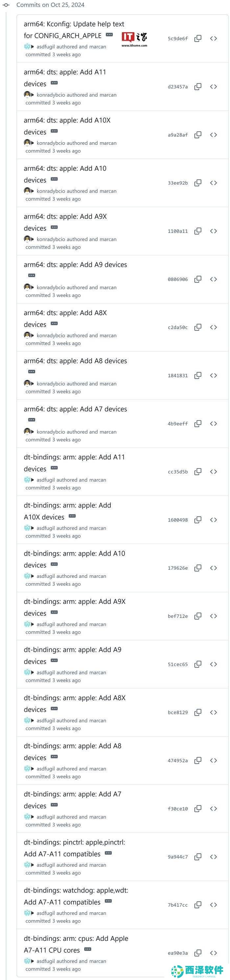Open commit hash link f30ce10

click(177, 809)
